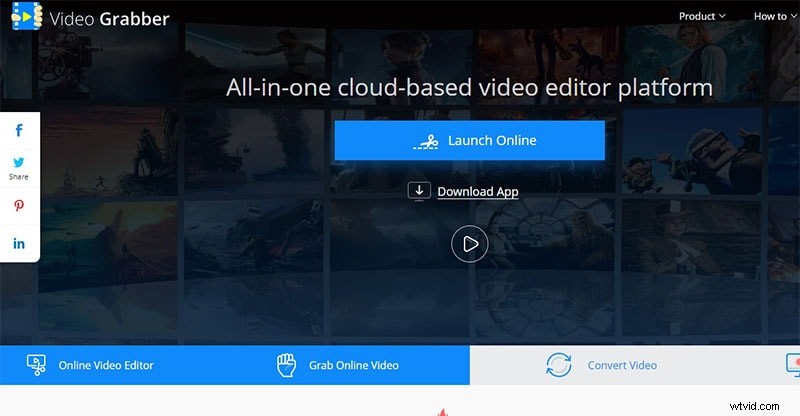Switch to the Grab Online Video tab

(352, 365)
